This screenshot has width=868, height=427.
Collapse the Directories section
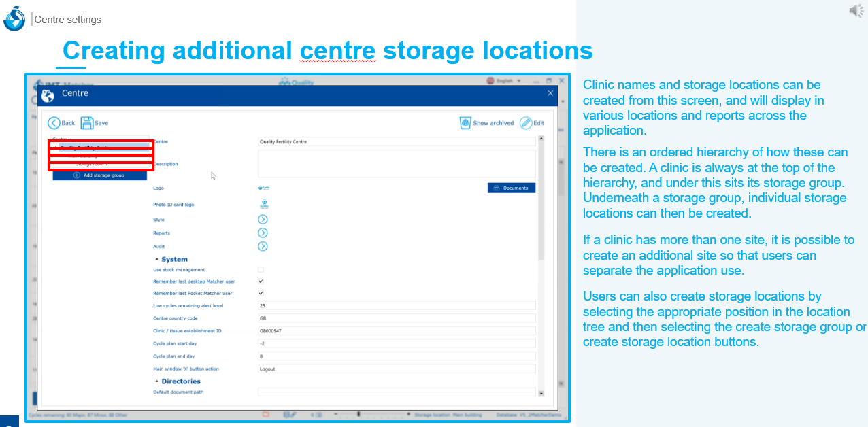coord(157,382)
